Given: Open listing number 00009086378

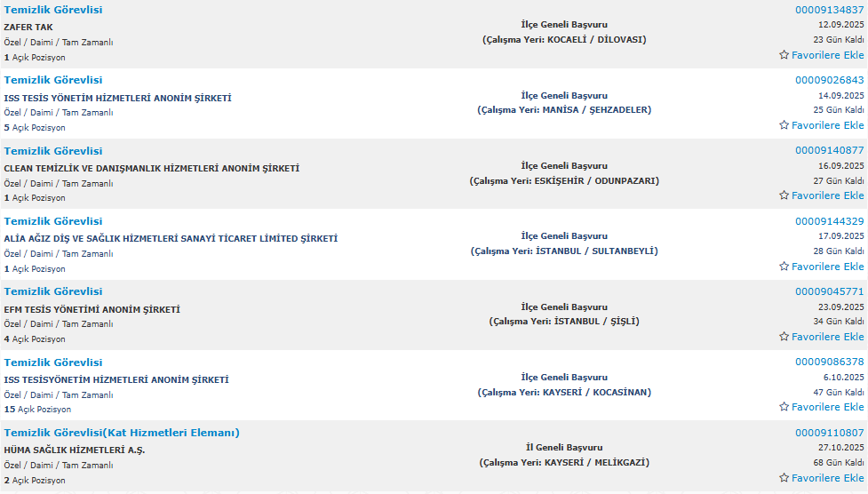Looking at the screenshot, I should coord(829,362).
